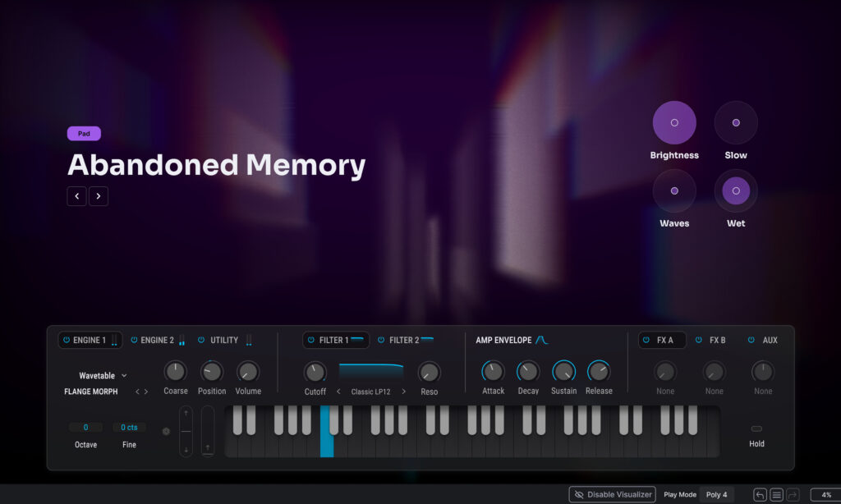
Task: Click the amp envelope shape icon
Action: (x=542, y=340)
